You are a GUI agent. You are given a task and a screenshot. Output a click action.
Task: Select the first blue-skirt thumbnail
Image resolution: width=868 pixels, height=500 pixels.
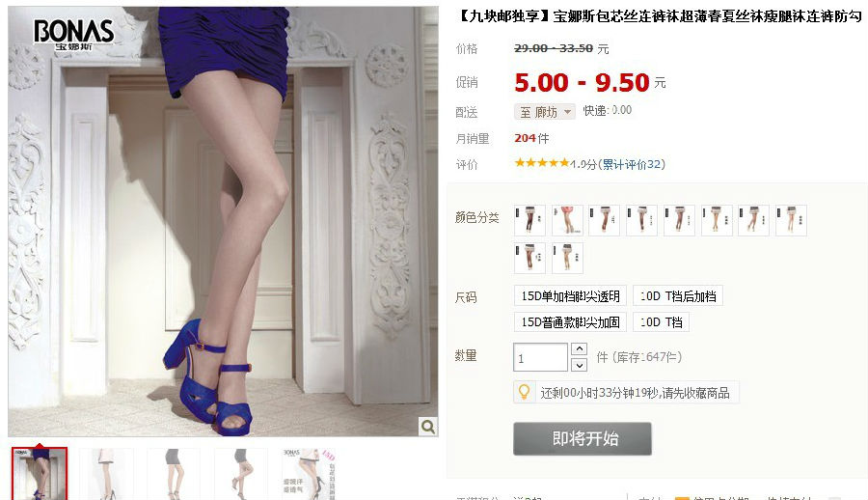click(40, 474)
